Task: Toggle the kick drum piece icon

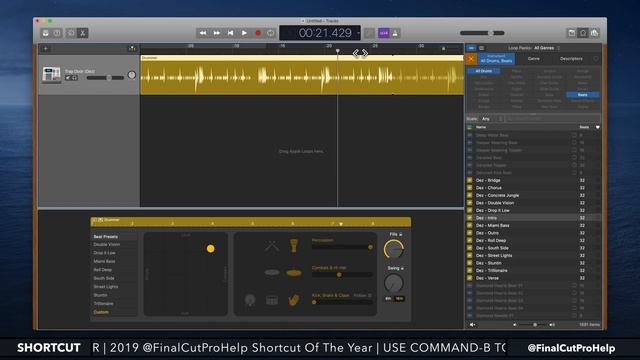Action: 250,300
